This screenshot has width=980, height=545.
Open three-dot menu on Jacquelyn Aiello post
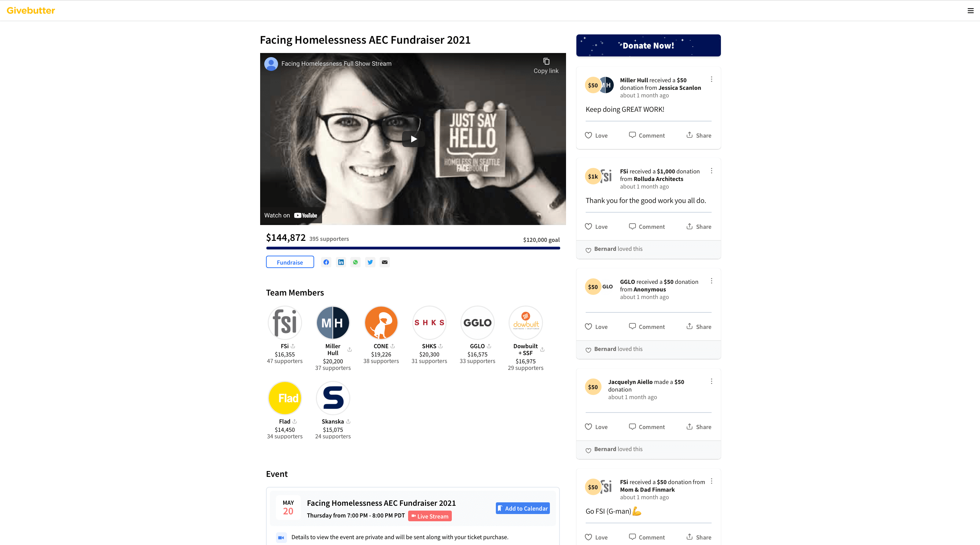pos(711,381)
